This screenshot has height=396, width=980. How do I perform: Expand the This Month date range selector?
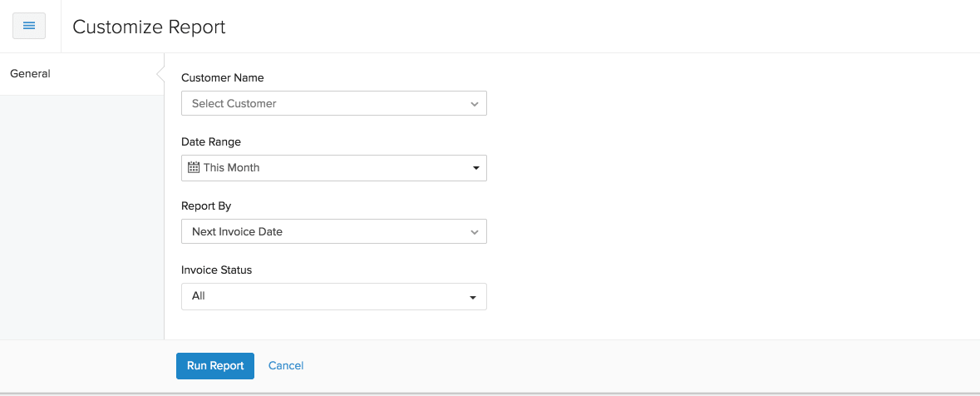(332, 168)
